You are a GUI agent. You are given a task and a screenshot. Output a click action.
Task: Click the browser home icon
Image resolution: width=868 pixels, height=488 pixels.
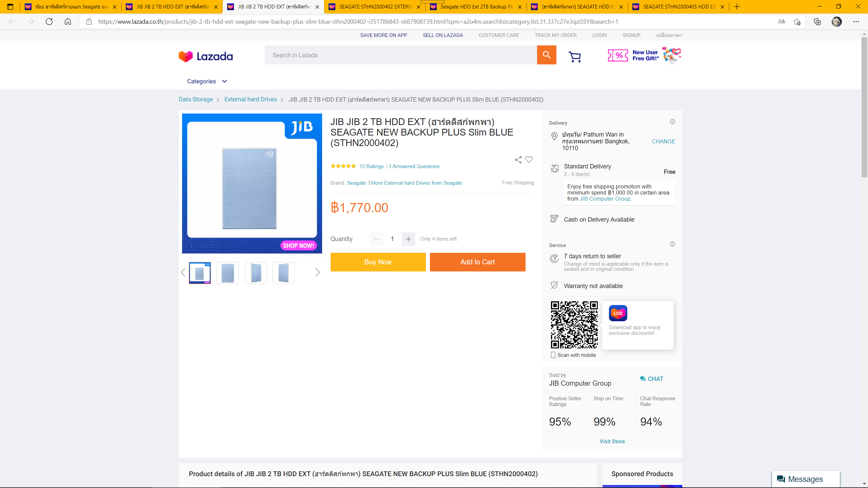[68, 22]
